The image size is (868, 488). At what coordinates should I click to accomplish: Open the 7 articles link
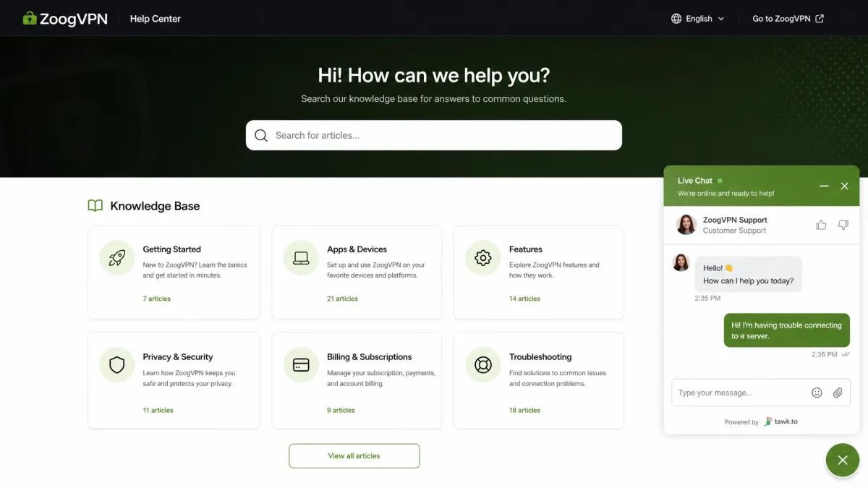point(157,299)
